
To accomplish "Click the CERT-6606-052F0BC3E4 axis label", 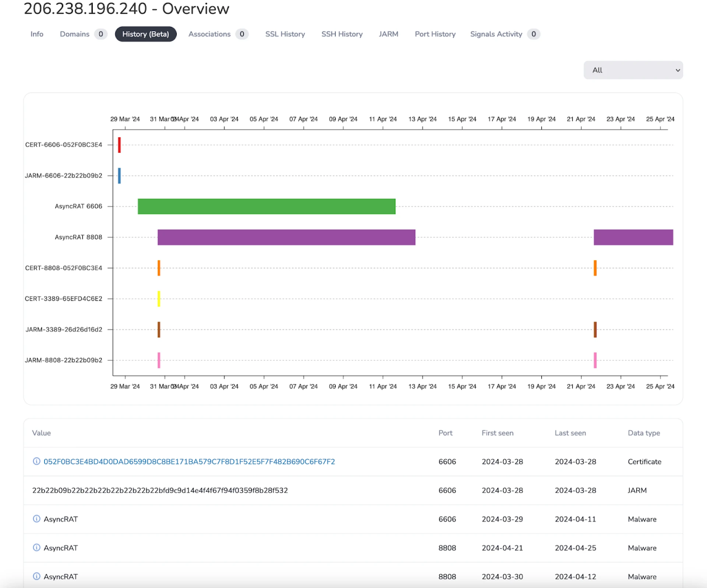I will (x=64, y=145).
